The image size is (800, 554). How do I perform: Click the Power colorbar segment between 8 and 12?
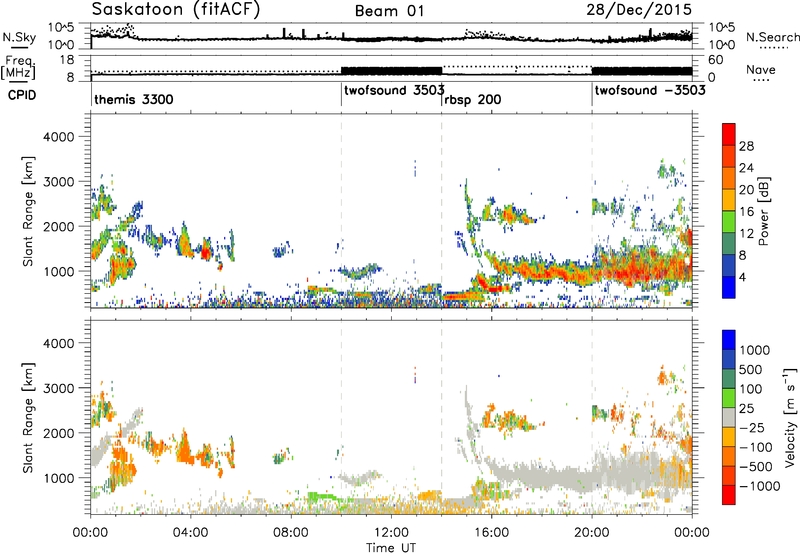click(729, 243)
